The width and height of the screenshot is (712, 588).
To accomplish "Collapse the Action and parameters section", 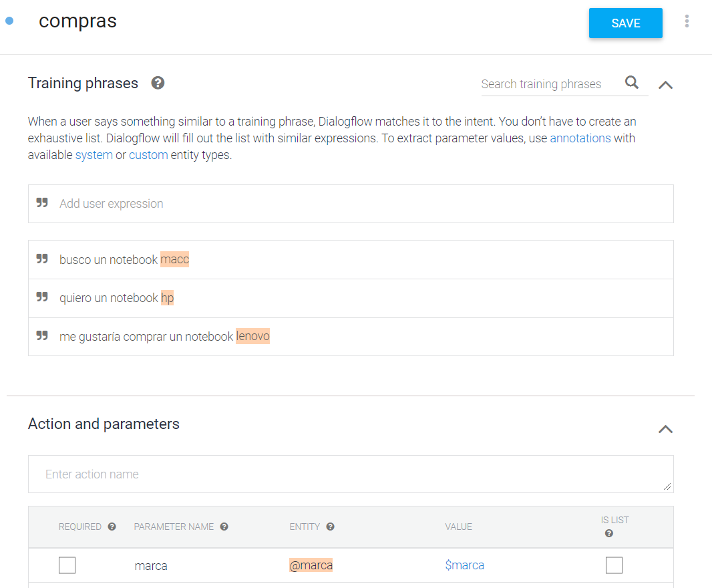I will (666, 429).
